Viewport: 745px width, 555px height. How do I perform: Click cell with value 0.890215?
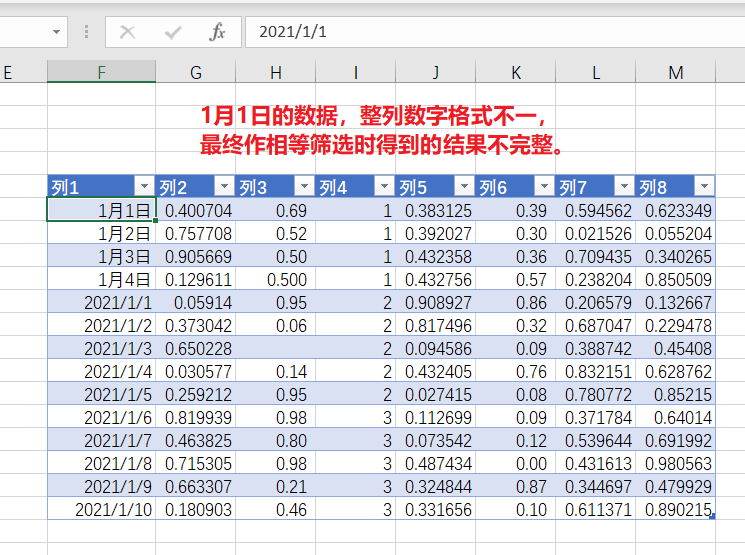[x=676, y=509]
